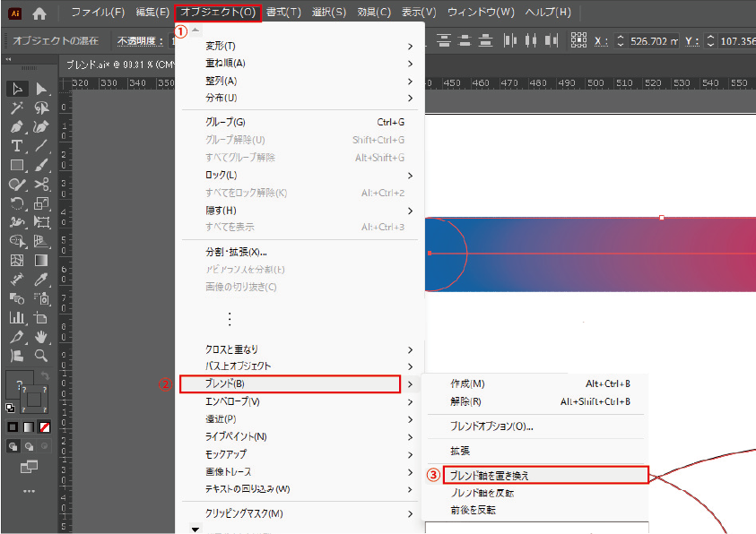Image resolution: width=756 pixels, height=534 pixels.
Task: Switch to Gradient paint mode button
Action: pyautogui.click(x=30, y=426)
